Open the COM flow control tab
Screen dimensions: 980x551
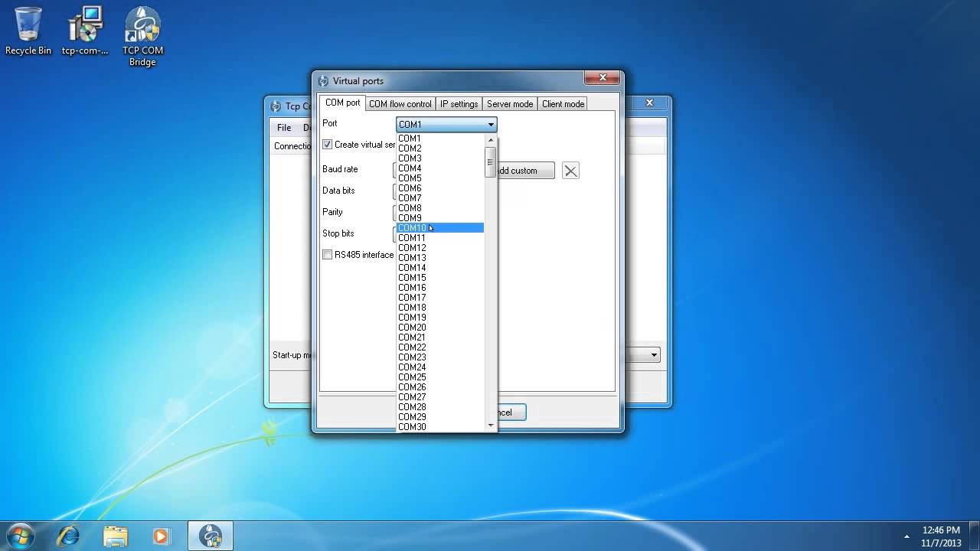click(400, 104)
